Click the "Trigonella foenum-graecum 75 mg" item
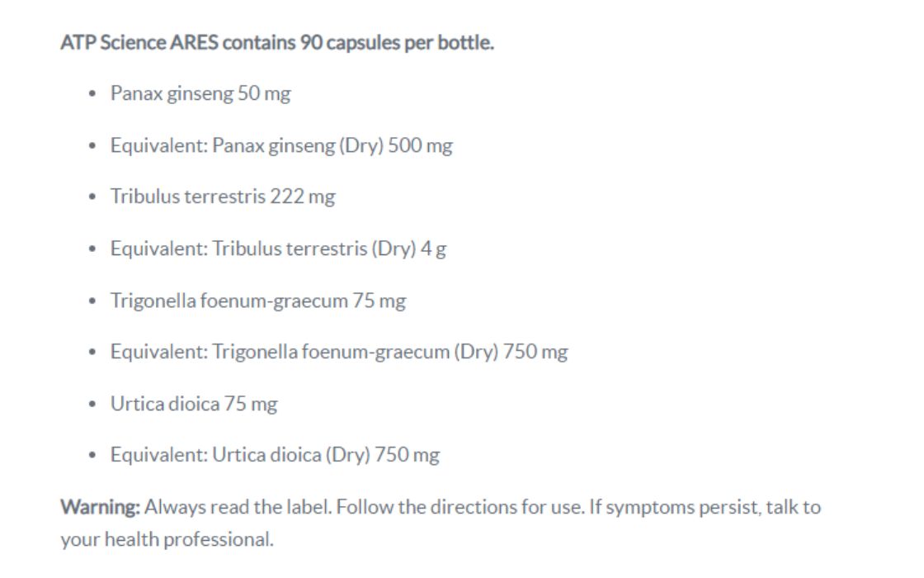Viewport: 924px width, 578px height. [x=258, y=301]
